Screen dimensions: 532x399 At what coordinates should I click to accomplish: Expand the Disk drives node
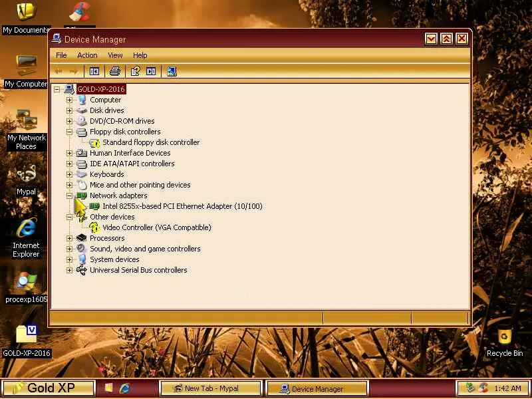[70, 110]
